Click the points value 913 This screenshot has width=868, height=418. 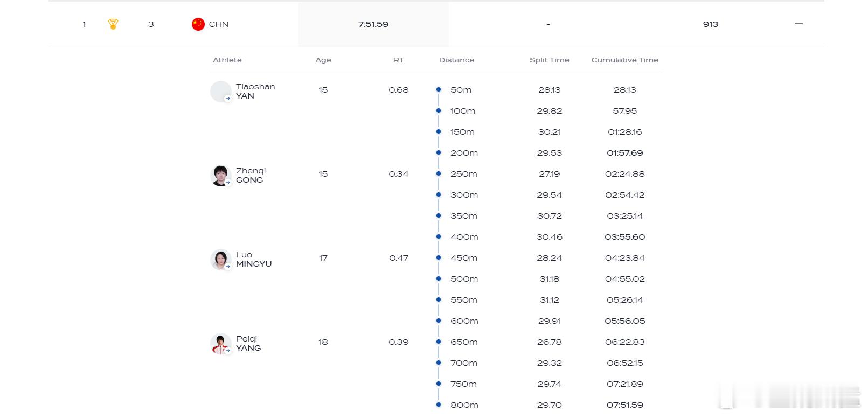point(711,24)
